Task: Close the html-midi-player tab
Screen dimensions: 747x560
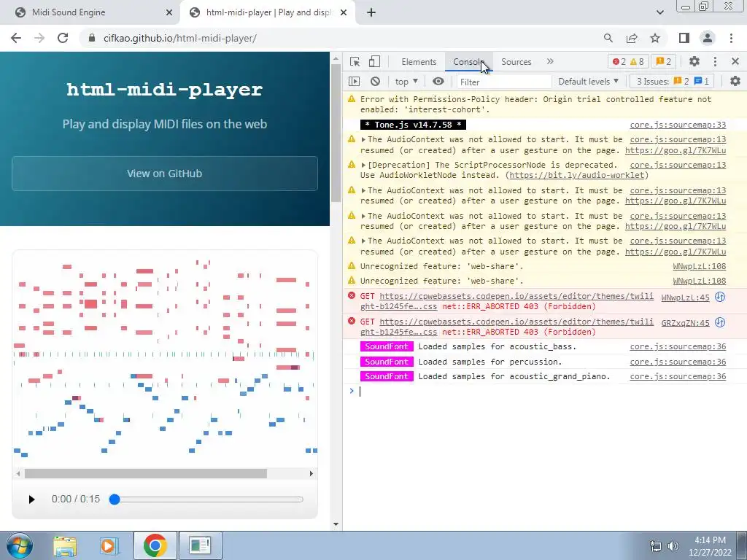Action: [344, 12]
